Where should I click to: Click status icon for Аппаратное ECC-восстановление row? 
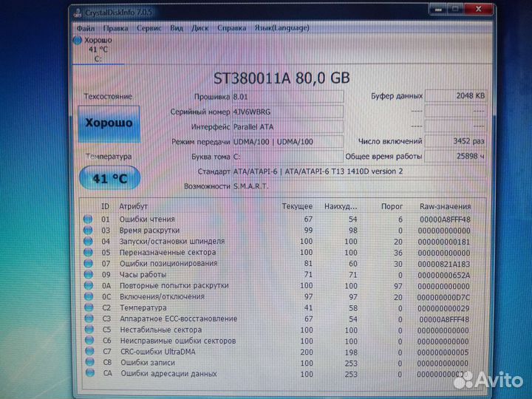pos(89,318)
